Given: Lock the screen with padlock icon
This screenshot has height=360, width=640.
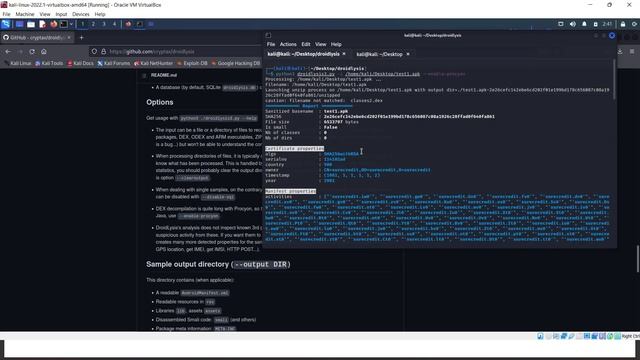Looking at the screenshot, I should pos(623,24).
